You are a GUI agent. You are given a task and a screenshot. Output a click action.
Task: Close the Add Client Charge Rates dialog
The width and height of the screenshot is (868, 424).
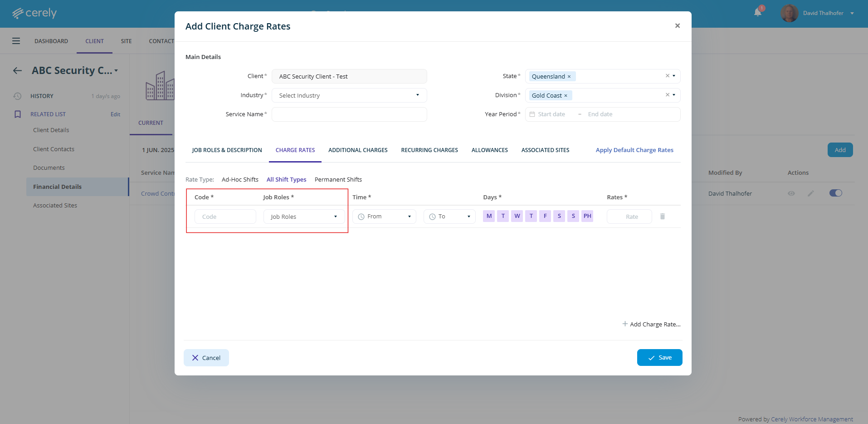(x=677, y=26)
